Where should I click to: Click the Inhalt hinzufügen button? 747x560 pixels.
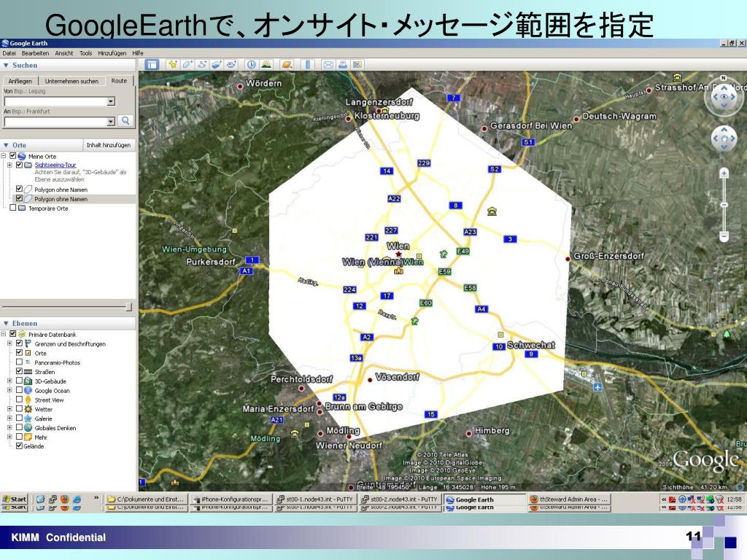pyautogui.click(x=109, y=145)
